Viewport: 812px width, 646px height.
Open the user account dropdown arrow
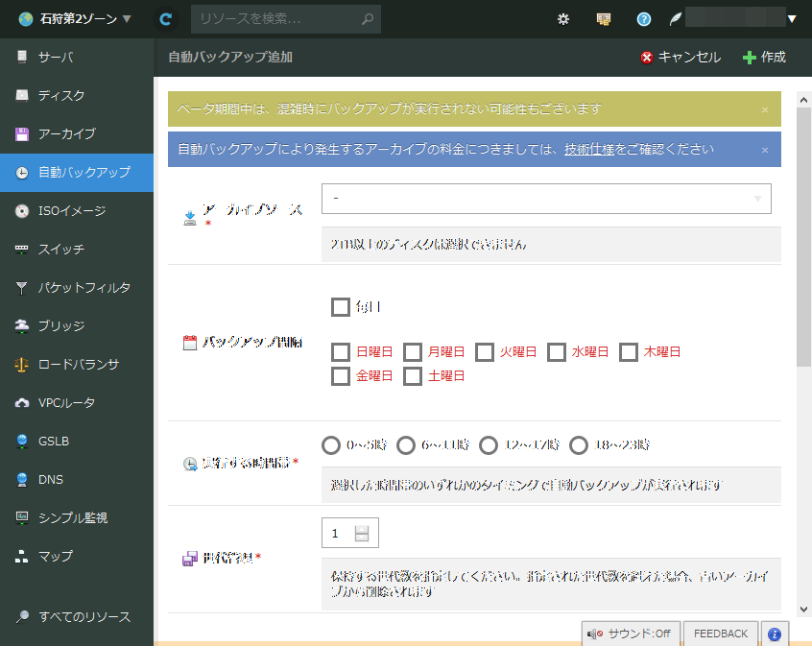[791, 18]
